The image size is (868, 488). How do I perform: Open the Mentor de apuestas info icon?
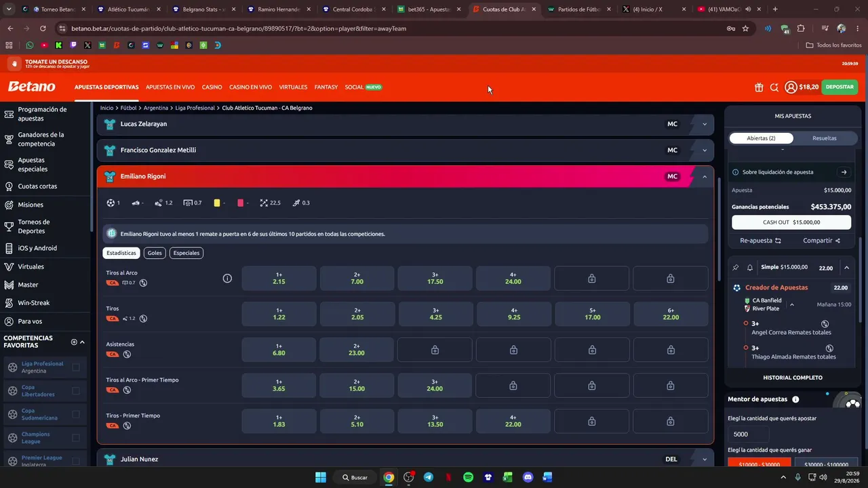795,399
